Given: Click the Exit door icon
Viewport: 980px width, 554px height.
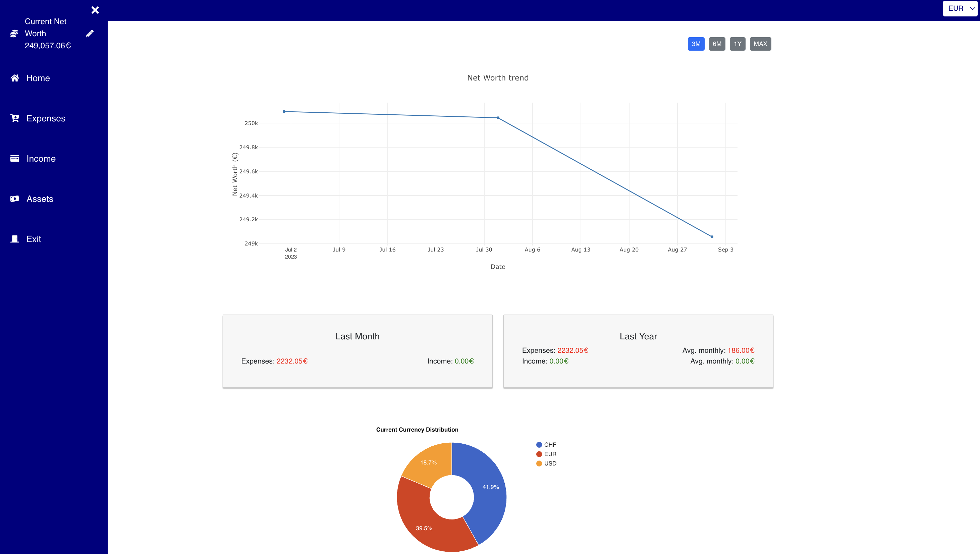Looking at the screenshot, I should click(x=15, y=239).
